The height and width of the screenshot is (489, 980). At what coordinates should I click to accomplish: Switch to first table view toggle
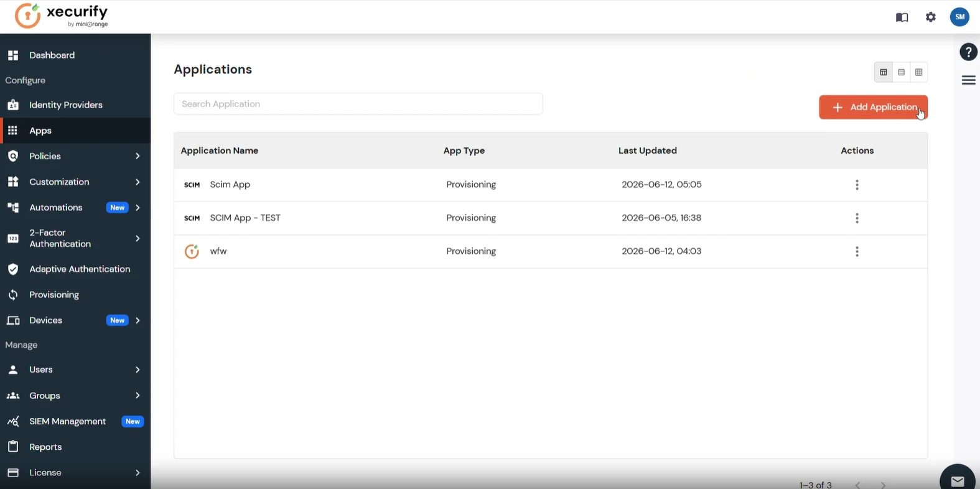(884, 72)
